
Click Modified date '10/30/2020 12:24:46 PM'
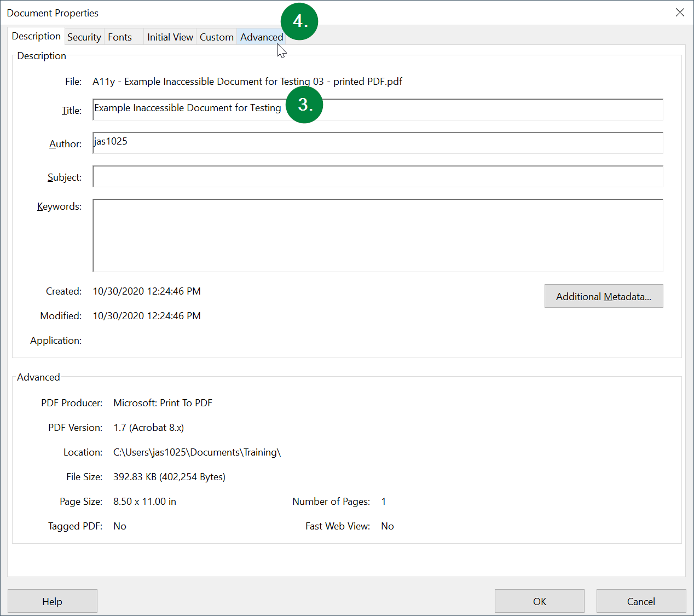tap(147, 316)
